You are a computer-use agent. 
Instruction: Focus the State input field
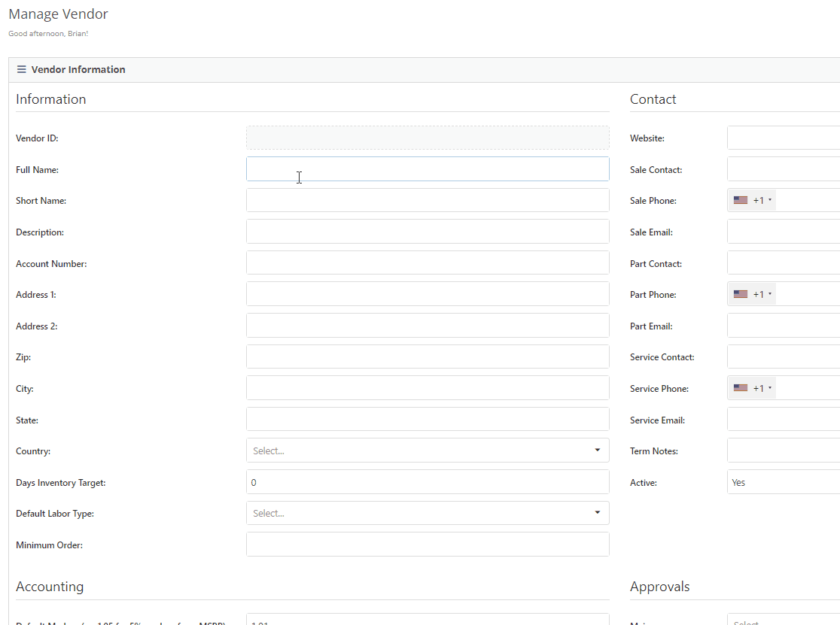pos(428,420)
